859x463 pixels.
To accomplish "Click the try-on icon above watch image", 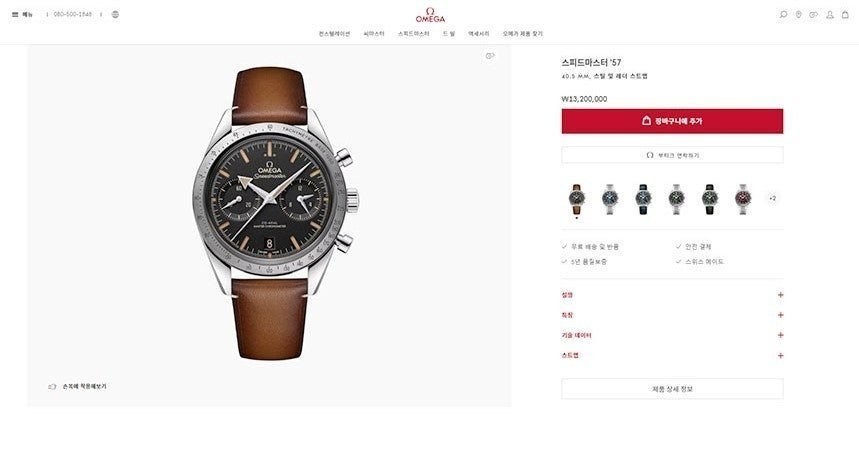I will pyautogui.click(x=490, y=56).
